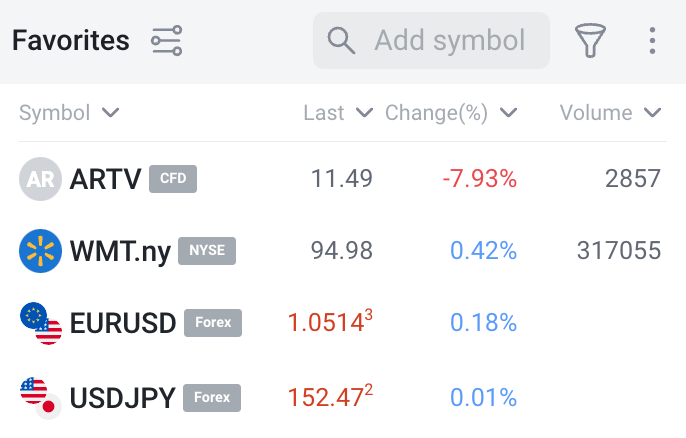Expand the Symbol column dropdown
Viewport: 686px width, 438px height.
click(x=111, y=113)
